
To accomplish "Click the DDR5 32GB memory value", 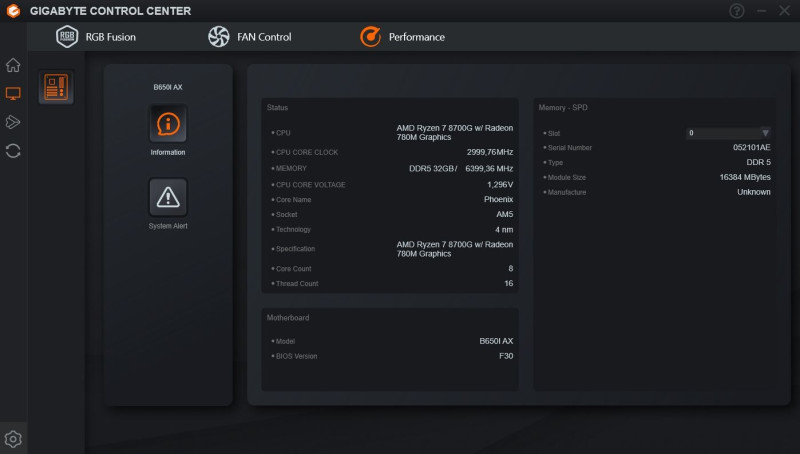I will pyautogui.click(x=433, y=168).
